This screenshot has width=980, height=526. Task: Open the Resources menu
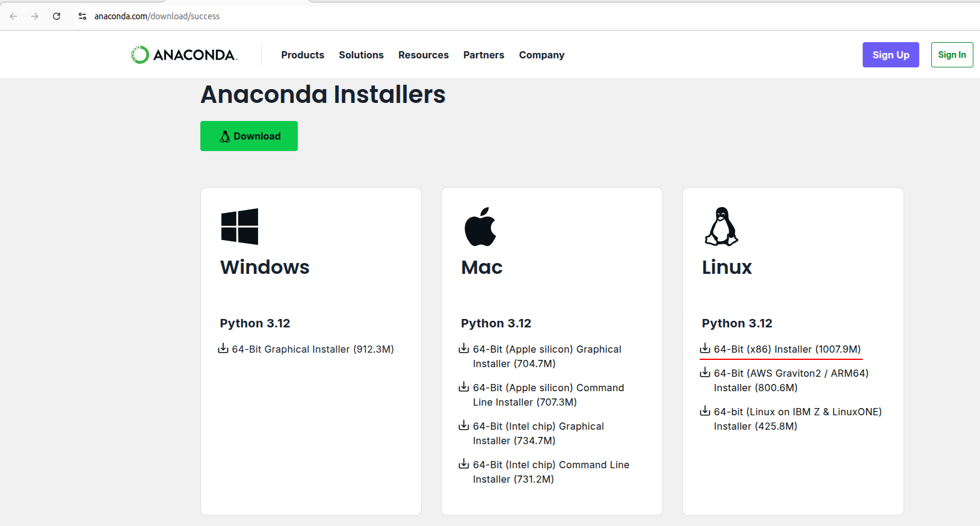tap(424, 55)
